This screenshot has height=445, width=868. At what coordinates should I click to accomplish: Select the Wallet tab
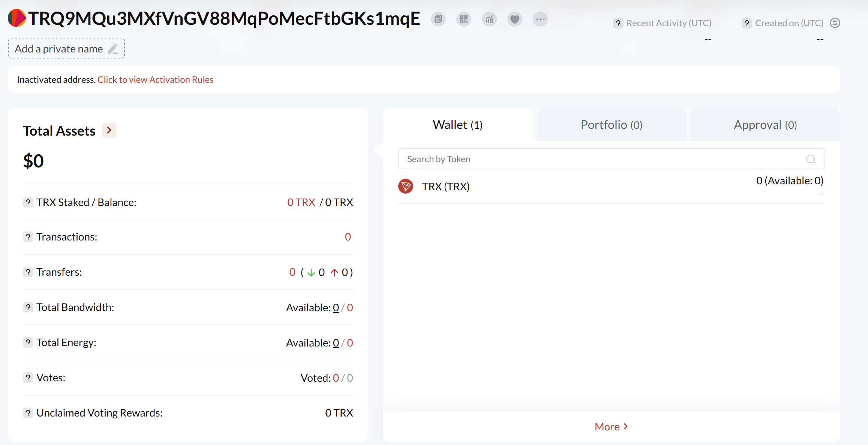click(457, 125)
